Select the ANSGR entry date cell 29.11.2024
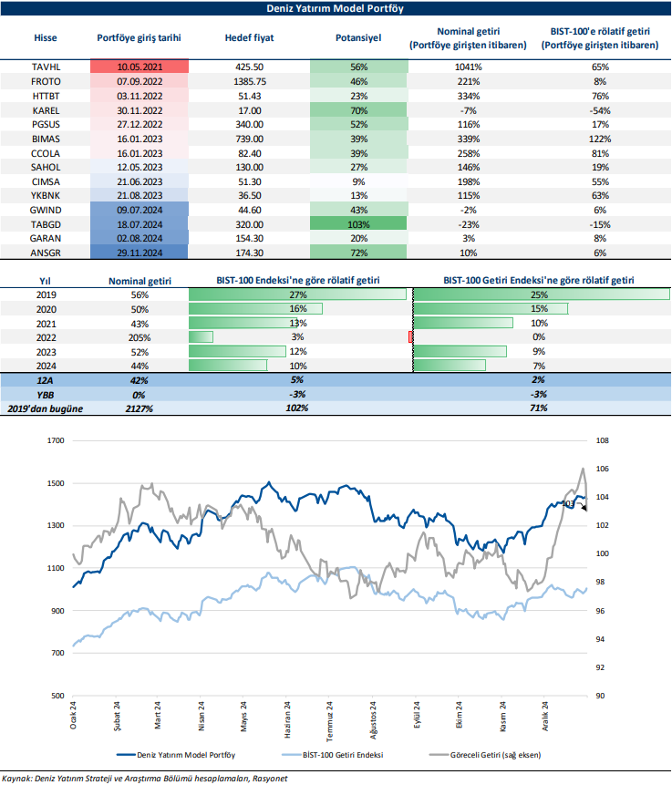 (x=140, y=251)
